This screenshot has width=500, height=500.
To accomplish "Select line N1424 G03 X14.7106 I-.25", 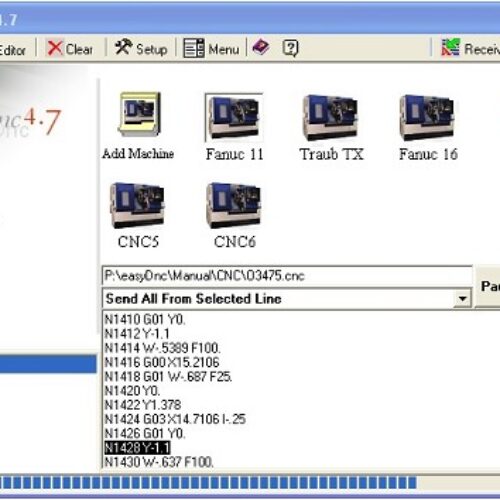I will (175, 419).
